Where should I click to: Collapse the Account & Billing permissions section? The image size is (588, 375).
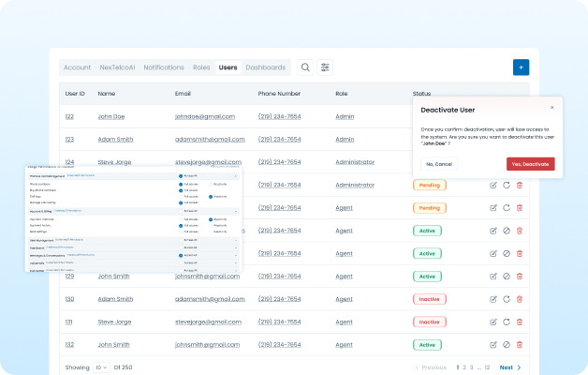click(236, 211)
